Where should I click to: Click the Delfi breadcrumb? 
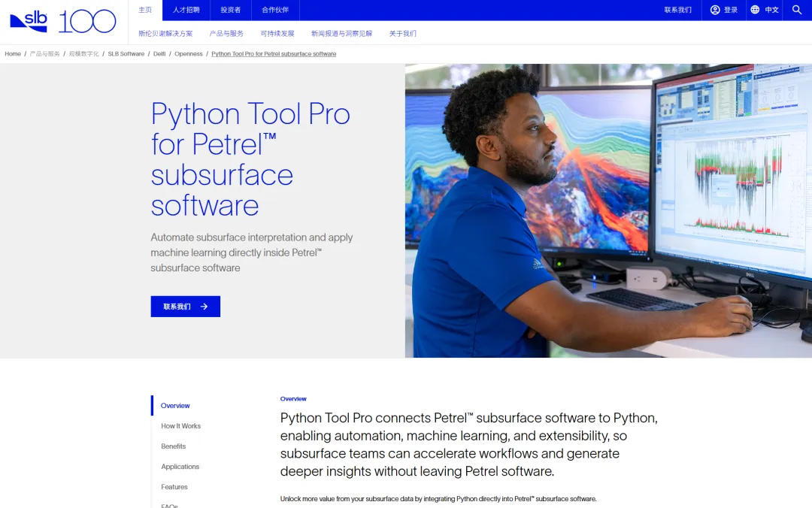coord(159,54)
